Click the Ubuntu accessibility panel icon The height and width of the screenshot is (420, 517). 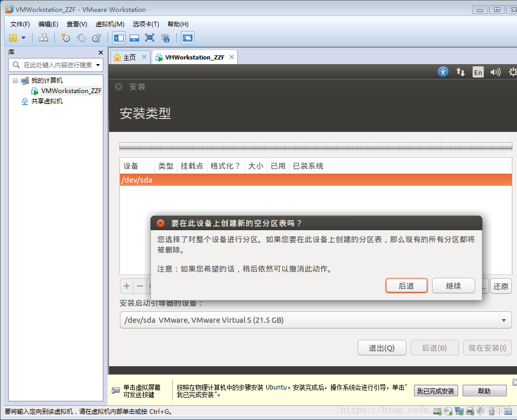point(443,71)
